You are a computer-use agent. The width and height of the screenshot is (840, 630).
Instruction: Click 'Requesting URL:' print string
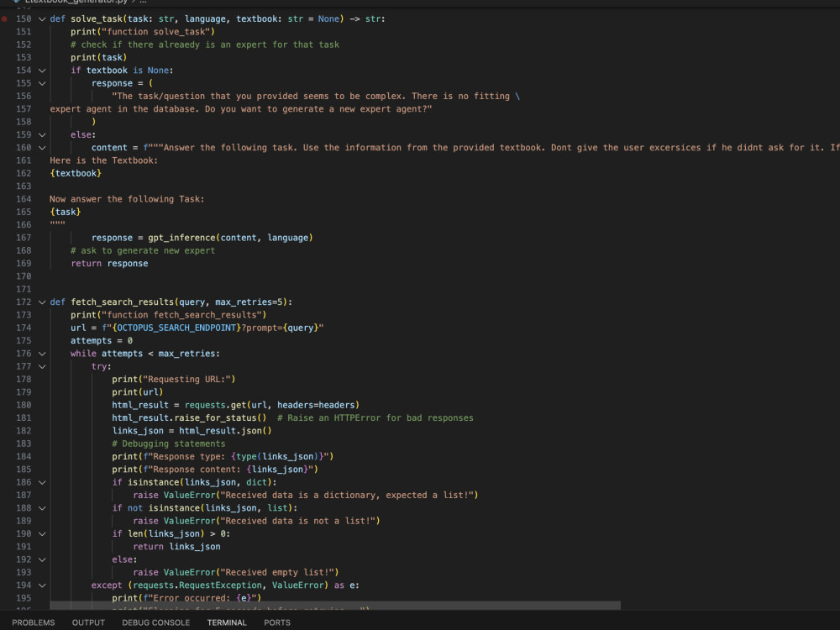(x=186, y=380)
